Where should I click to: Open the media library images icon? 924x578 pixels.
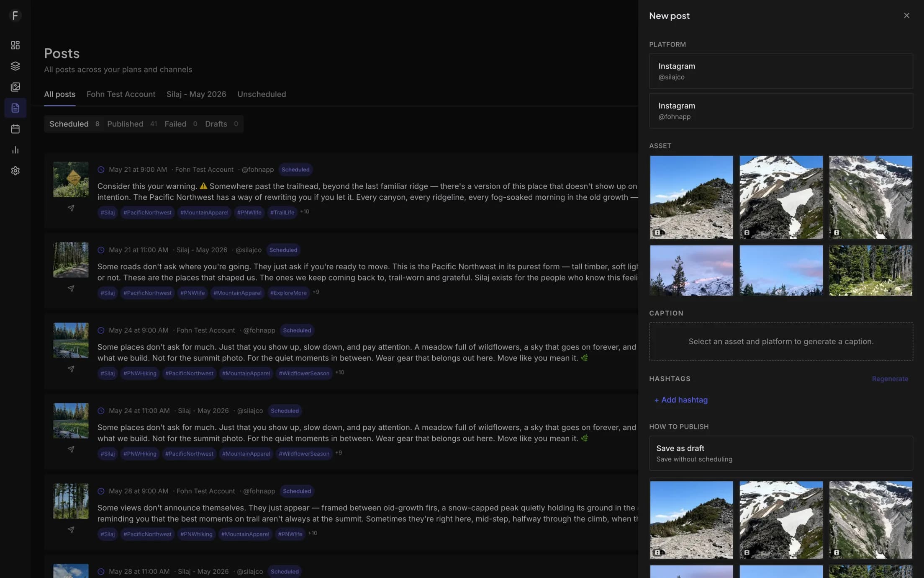pyautogui.click(x=15, y=87)
